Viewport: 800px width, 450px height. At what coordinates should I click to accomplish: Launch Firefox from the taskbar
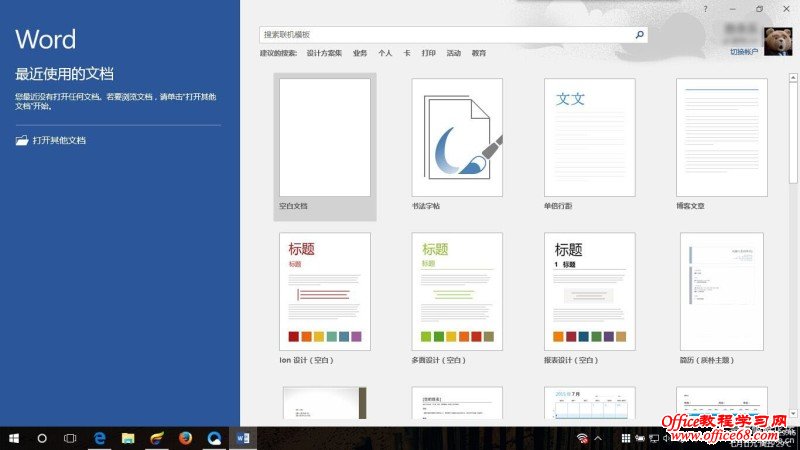pos(185,438)
